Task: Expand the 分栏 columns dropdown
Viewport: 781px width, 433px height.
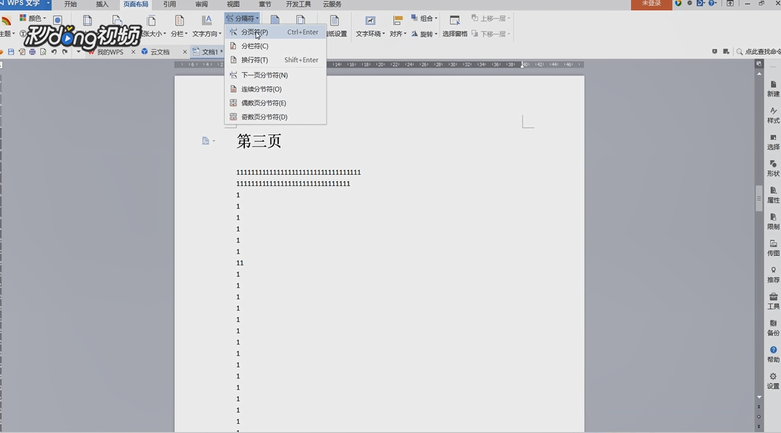Action: (x=179, y=26)
